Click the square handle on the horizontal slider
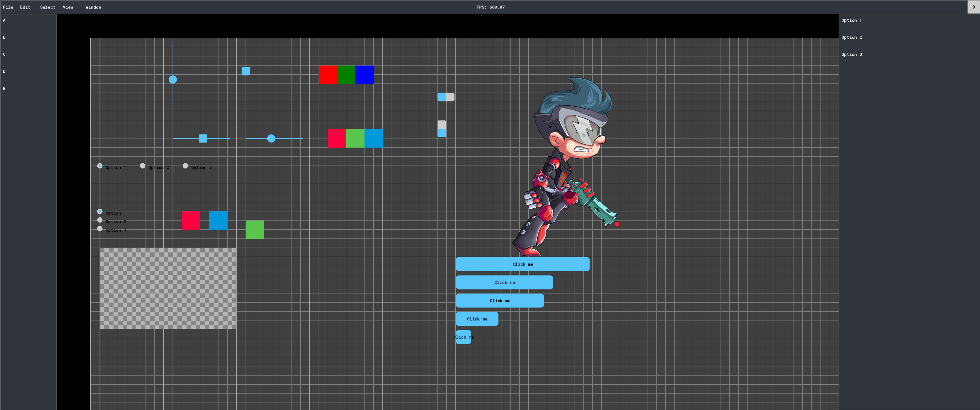 pyautogui.click(x=203, y=138)
